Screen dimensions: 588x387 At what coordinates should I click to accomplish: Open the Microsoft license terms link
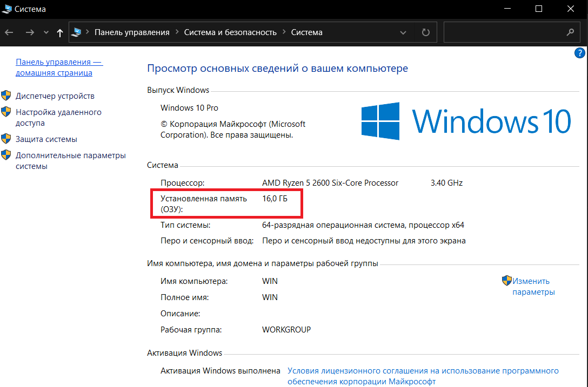pos(423,376)
